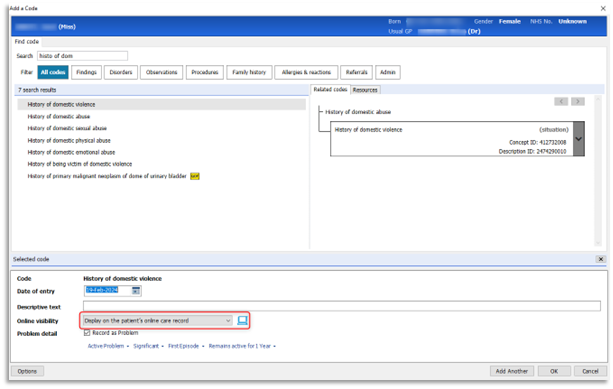Confirm with the OK button
This screenshot has width=613, height=389.
click(554, 371)
